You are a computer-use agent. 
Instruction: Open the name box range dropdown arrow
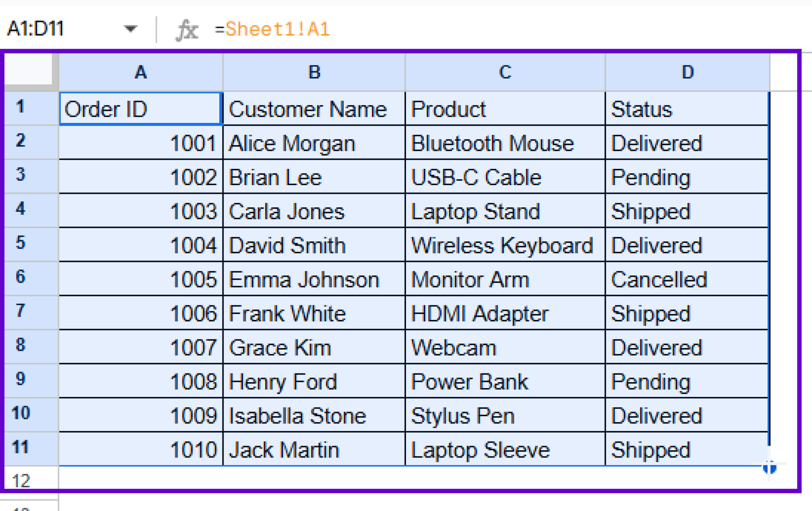pyautogui.click(x=131, y=29)
